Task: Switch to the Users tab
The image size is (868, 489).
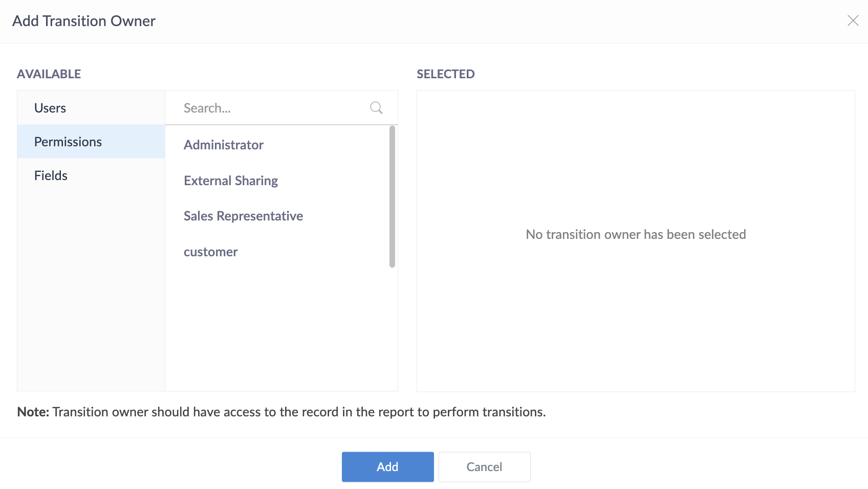Action: pos(50,108)
